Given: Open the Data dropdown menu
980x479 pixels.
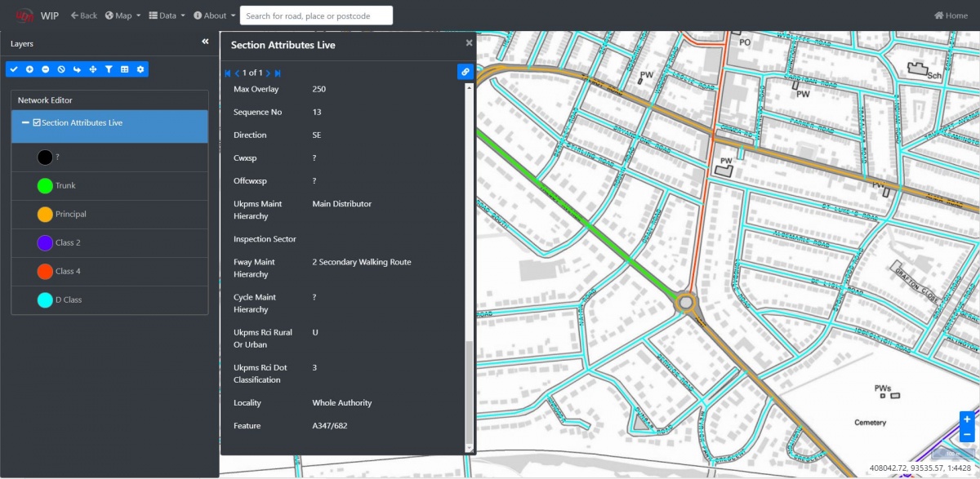Looking at the screenshot, I should (x=167, y=16).
